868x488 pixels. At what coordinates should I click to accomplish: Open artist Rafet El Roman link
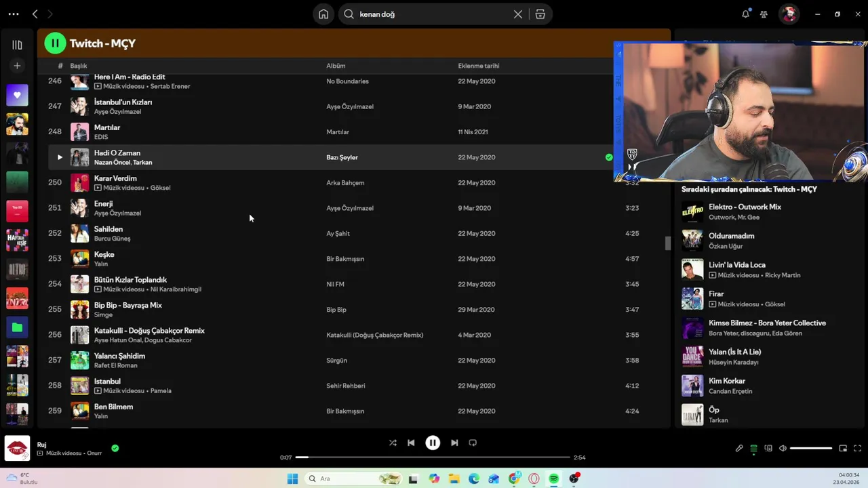[x=115, y=365]
